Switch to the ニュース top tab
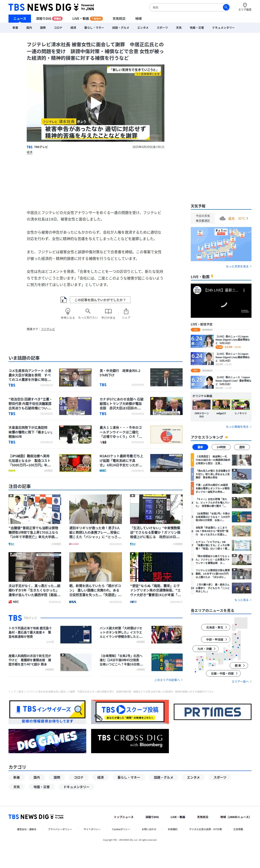260x868 pixels. [x=20, y=19]
